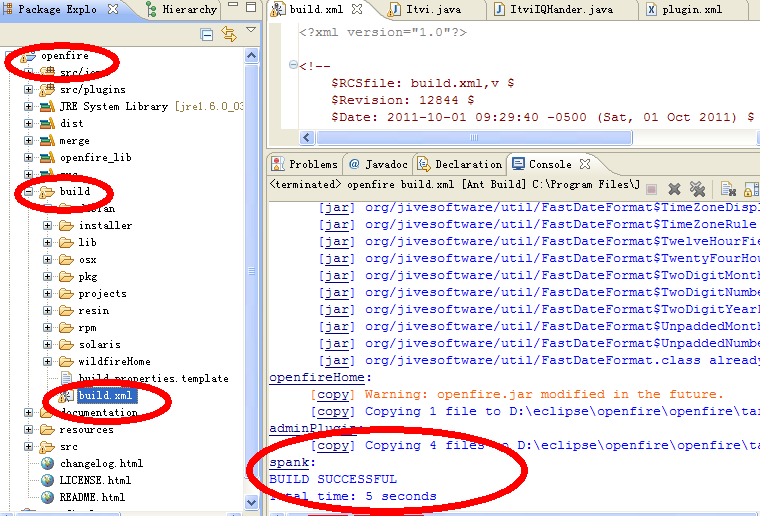Screen dimensions: 760x516
Task: Click Collapse All icon in Package Explorer
Action: 206,34
